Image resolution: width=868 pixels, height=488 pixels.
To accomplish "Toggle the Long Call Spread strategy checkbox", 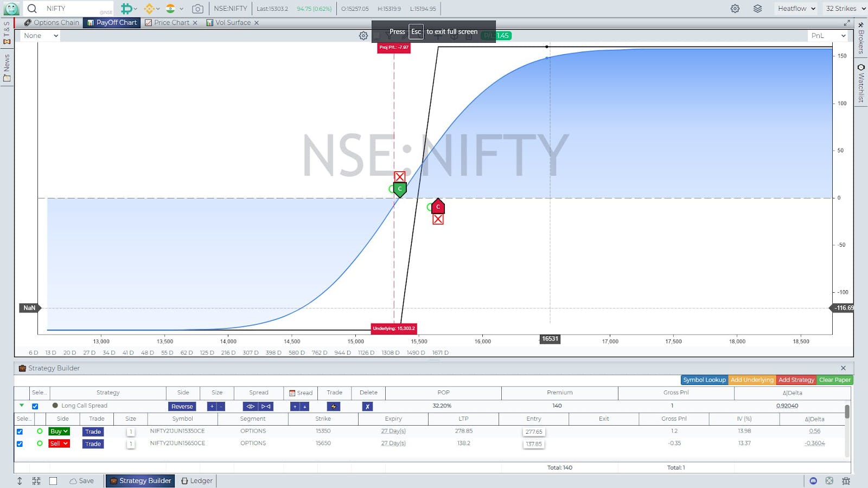I will (x=35, y=406).
